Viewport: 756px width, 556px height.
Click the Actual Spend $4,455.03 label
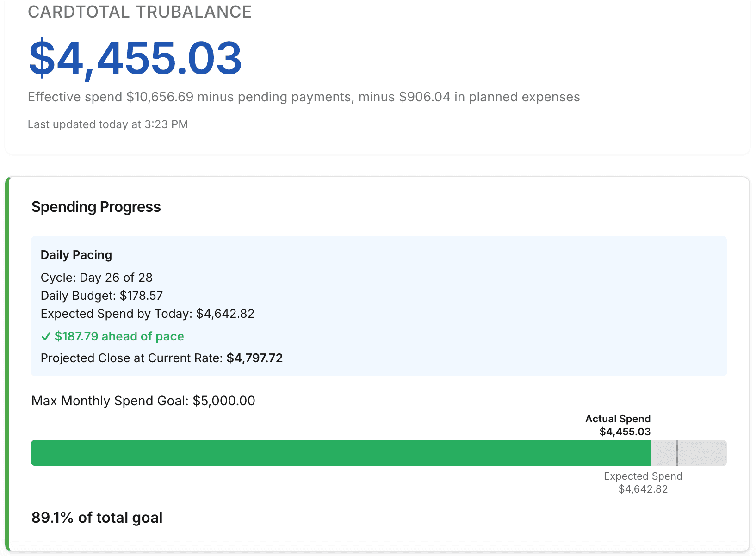pos(617,425)
